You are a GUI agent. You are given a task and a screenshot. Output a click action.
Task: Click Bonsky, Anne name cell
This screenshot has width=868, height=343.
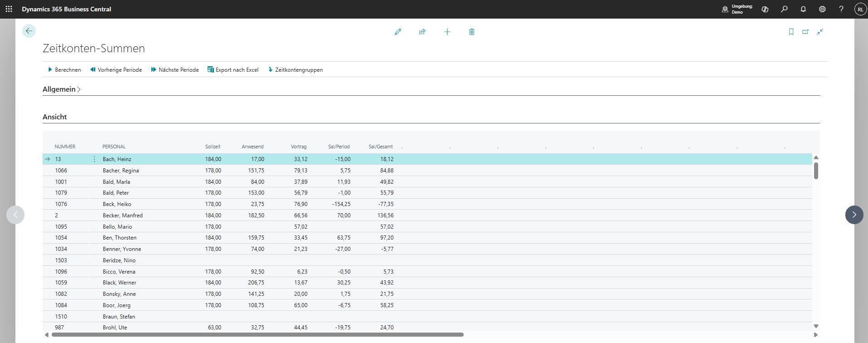(119, 294)
